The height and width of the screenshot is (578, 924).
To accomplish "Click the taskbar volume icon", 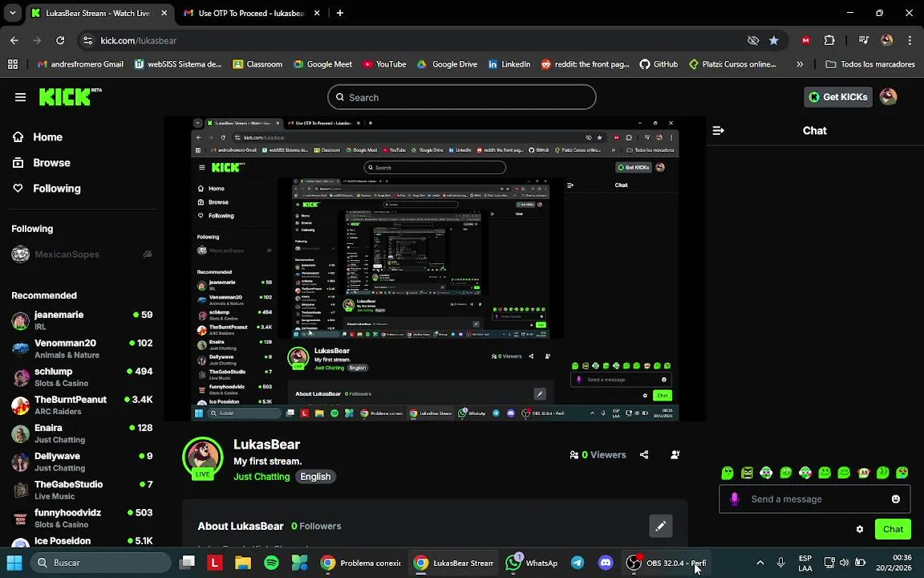I will 845,563.
